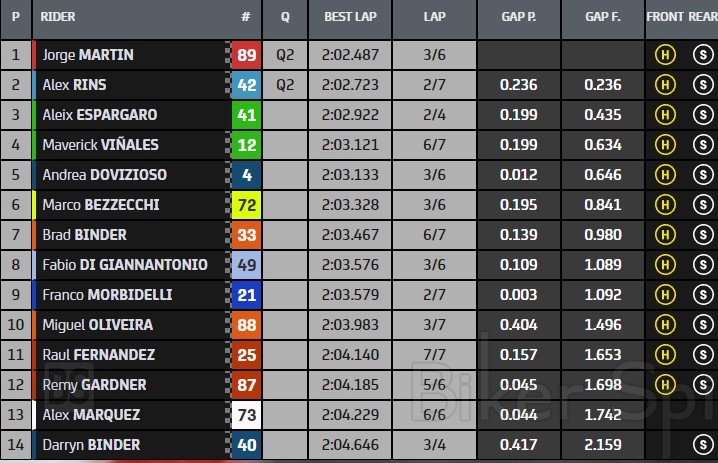The image size is (718, 463).
Task: Click Miguel Oliveira's soft rear tyre icon
Action: (702, 325)
